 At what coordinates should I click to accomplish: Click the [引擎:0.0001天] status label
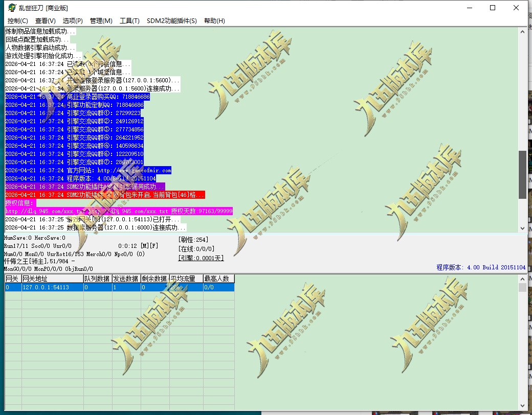pos(201,258)
